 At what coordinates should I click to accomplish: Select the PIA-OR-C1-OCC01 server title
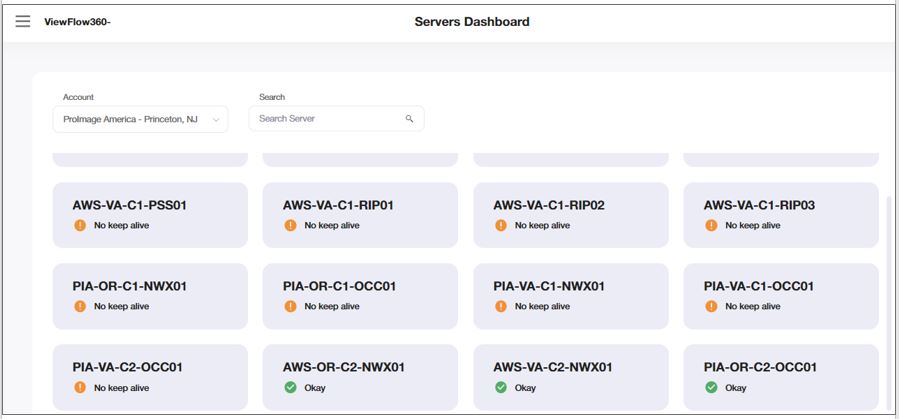(x=339, y=286)
